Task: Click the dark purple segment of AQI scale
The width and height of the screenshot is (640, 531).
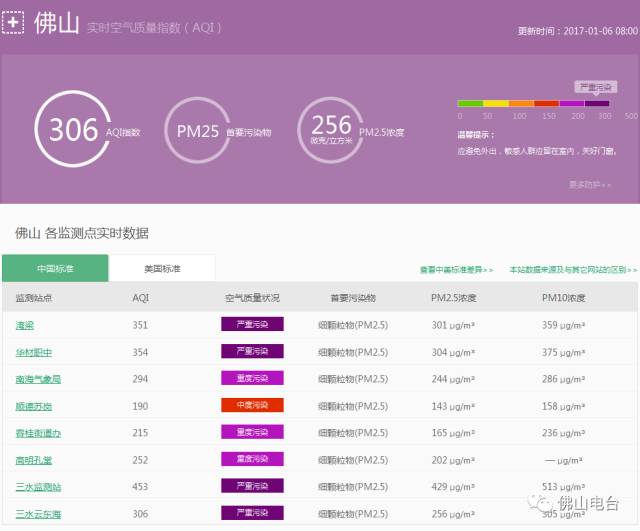Action: (597, 103)
